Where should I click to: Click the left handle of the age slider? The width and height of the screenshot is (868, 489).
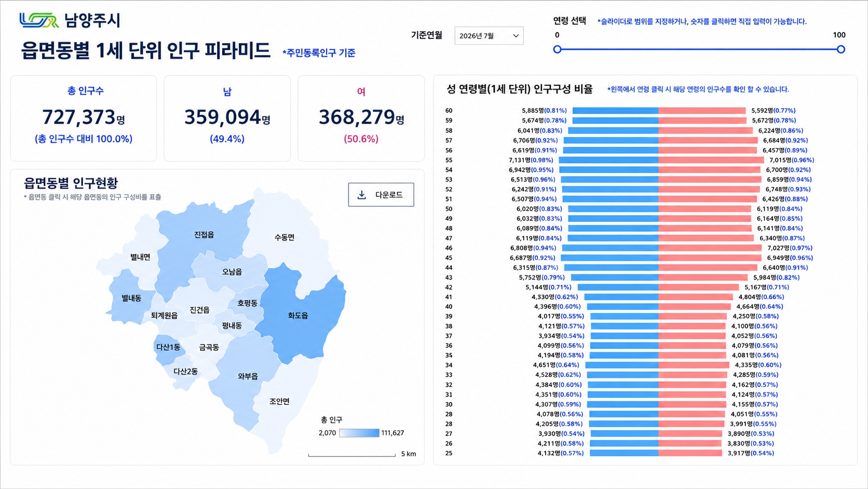(x=557, y=49)
